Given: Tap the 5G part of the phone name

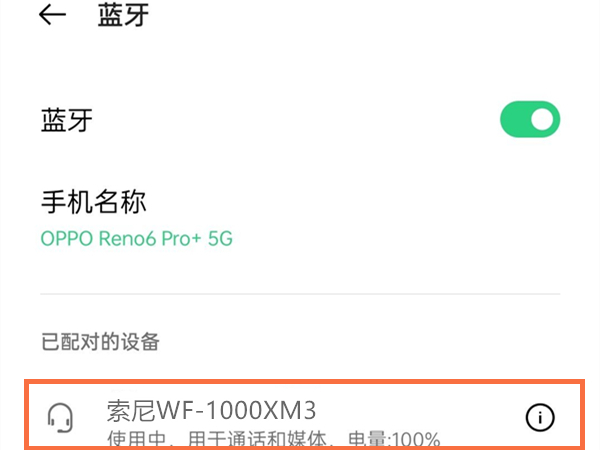Looking at the screenshot, I should coord(220,239).
